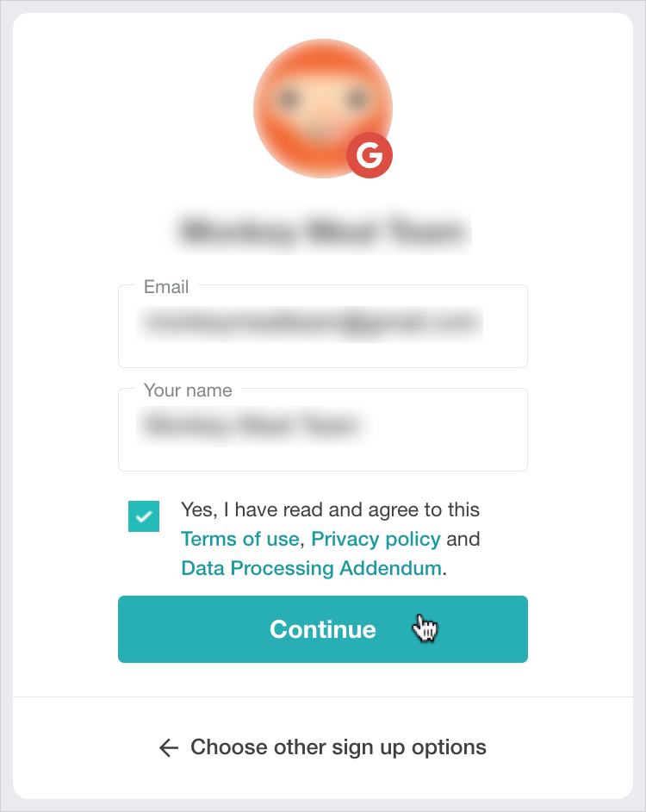The width and height of the screenshot is (646, 812).
Task: Open the Data Processing Addendum link
Action: coord(311,569)
